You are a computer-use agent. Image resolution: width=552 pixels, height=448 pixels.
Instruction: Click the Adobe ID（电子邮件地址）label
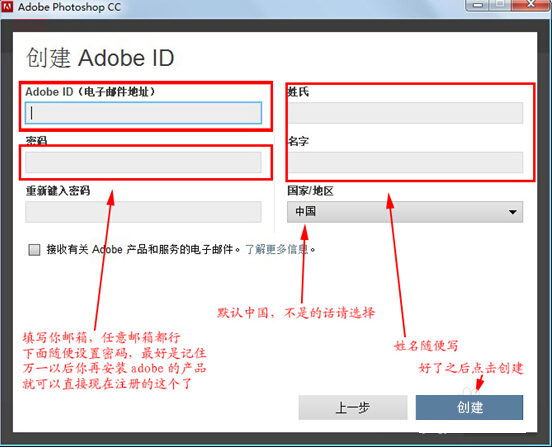click(x=90, y=92)
